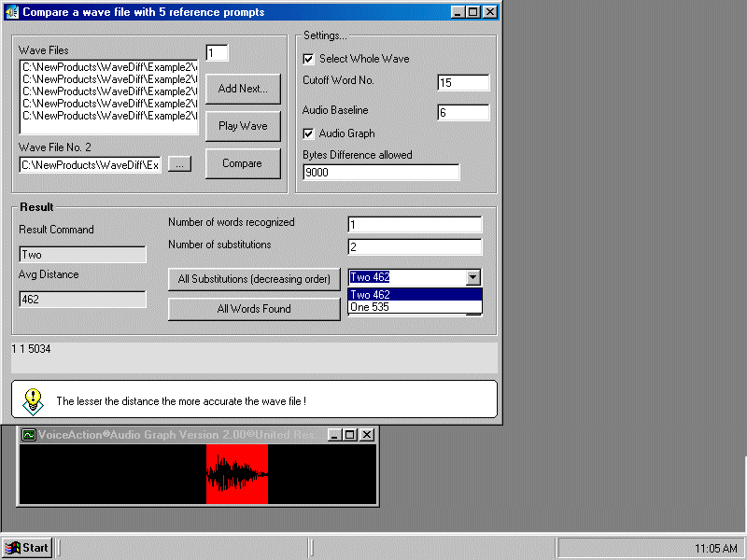Click the Result Command field showing Two
The image size is (747, 560).
(x=82, y=255)
